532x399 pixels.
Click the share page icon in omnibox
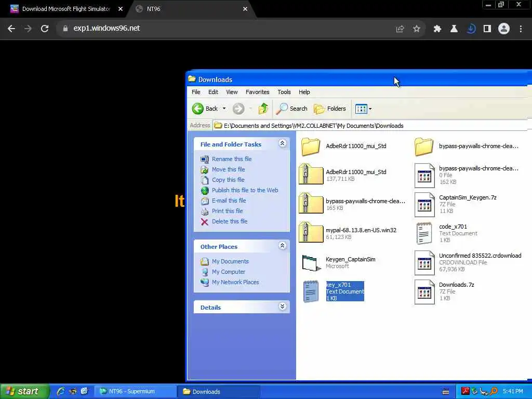coord(400,29)
